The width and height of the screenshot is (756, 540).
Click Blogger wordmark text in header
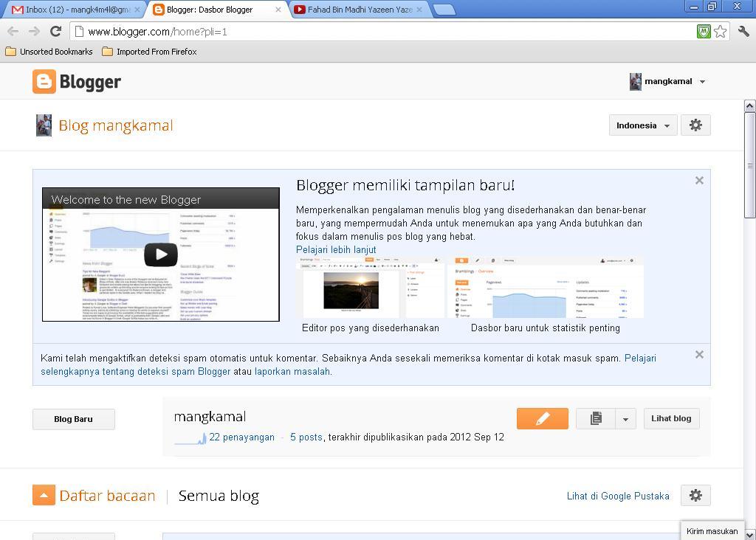coord(90,82)
